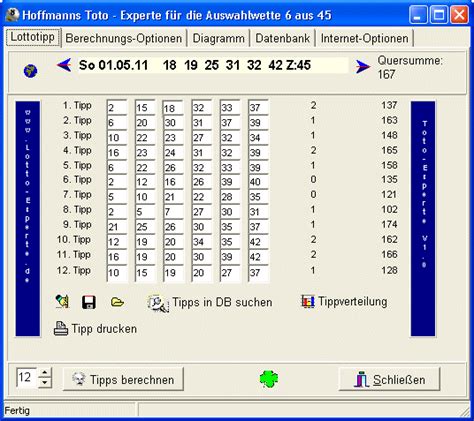Viewport: 474px width, 421px height.
Task: Click the 34 field in 10. Tipp
Action: [202, 242]
